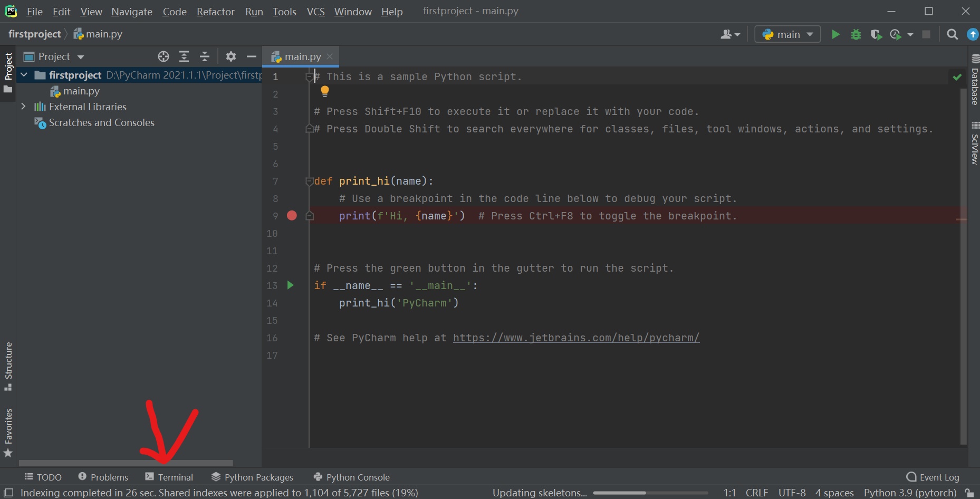
Task: Open the Database side tool window
Action: point(975,80)
